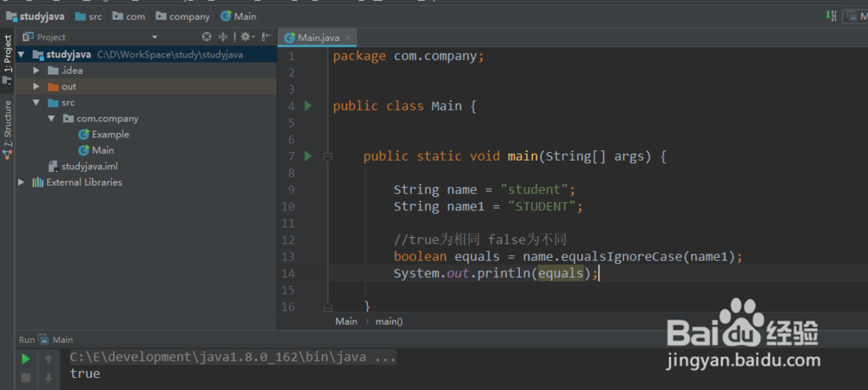Image resolution: width=868 pixels, height=390 pixels.
Task: Open the Project view dropdown
Action: [155, 37]
